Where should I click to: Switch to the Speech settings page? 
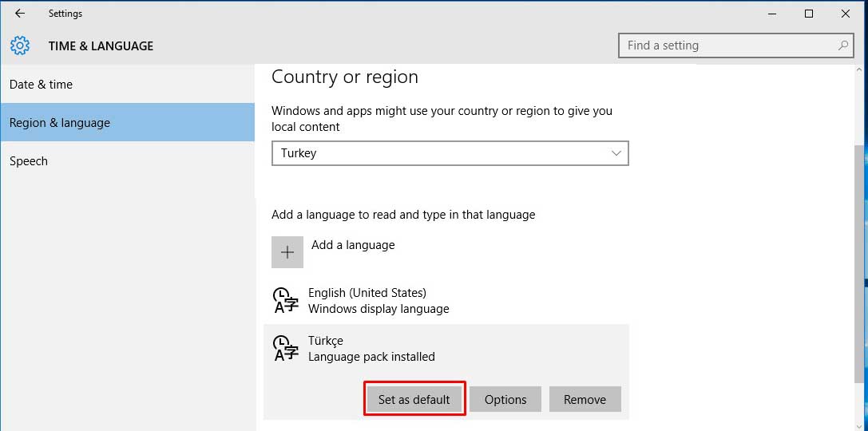[29, 161]
